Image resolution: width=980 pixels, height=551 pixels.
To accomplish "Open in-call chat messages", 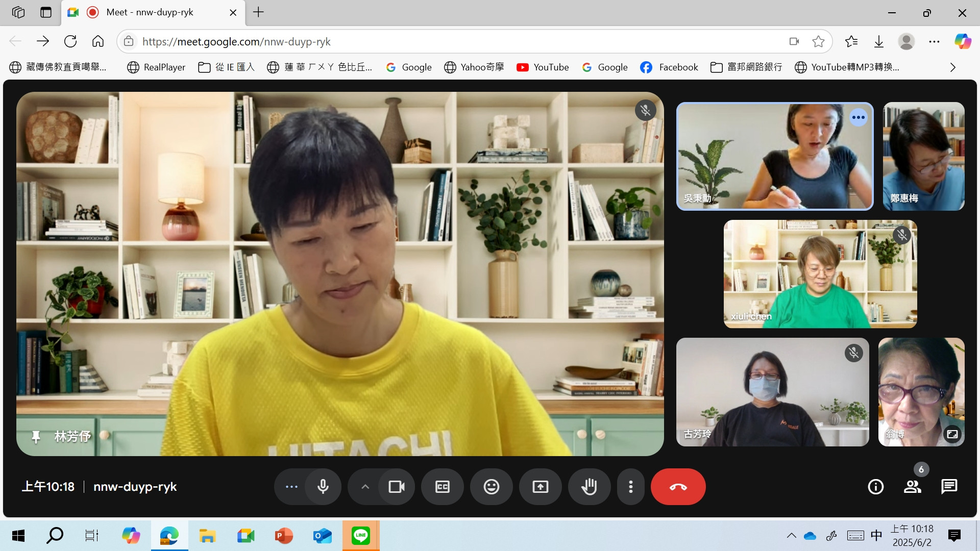I will pos(949,487).
